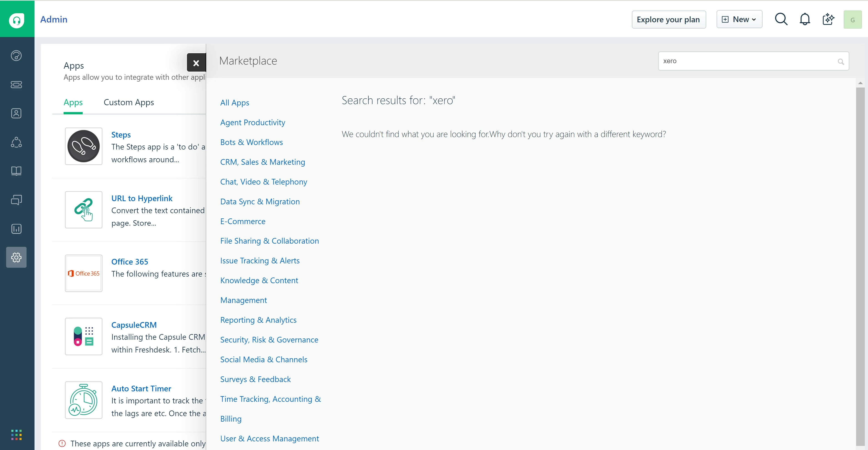
Task: Select File Sharing & Collaboration category
Action: [269, 241]
